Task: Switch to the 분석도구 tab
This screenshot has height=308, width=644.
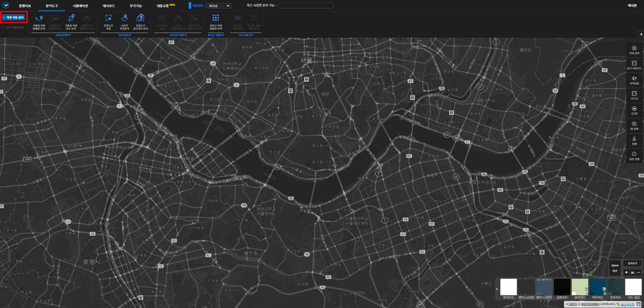Action: [x=52, y=6]
